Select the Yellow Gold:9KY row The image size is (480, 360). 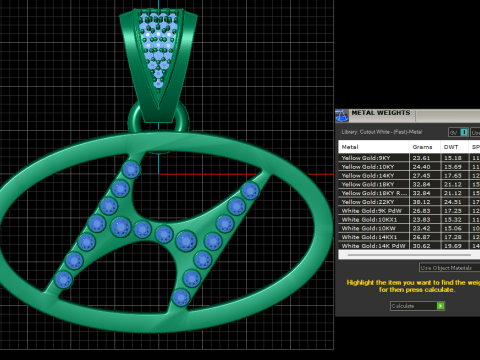[409, 158]
